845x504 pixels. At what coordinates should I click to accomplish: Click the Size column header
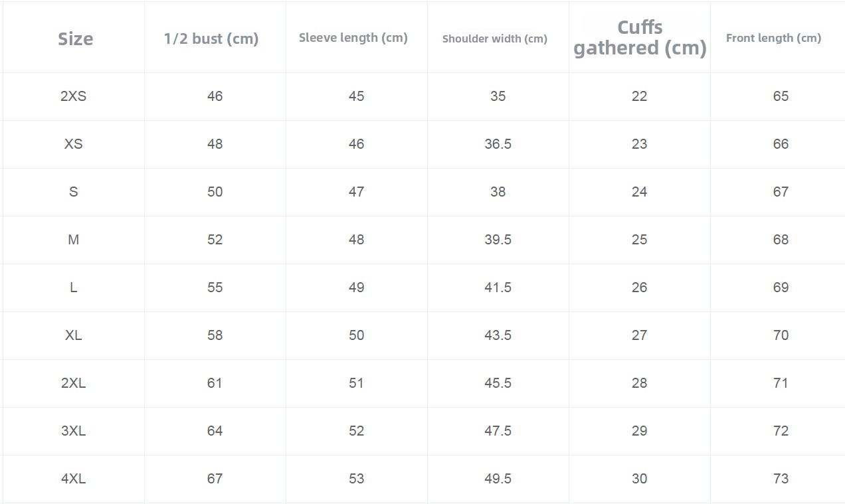click(75, 39)
